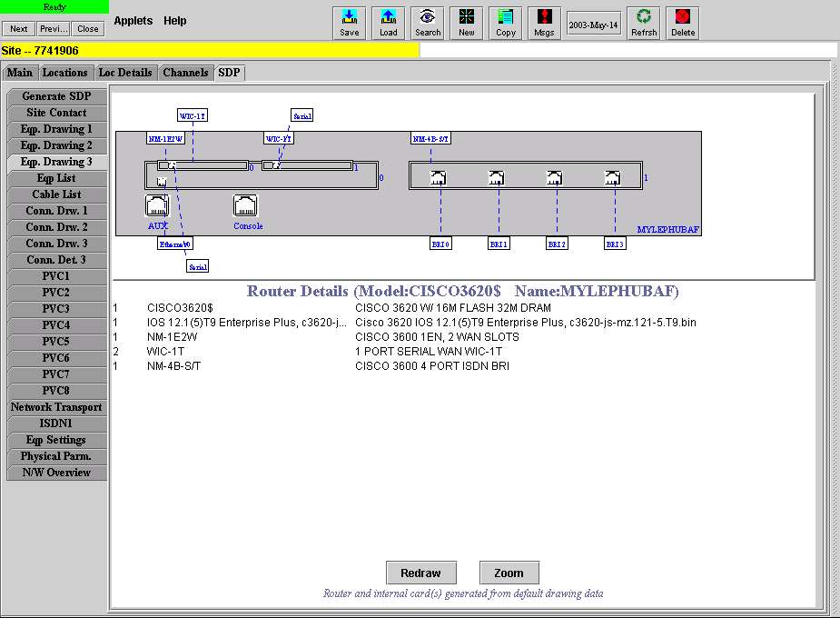Viewport: 840px width, 618px height.
Task: Open Eqp Settings in sidebar
Action: click(x=56, y=440)
